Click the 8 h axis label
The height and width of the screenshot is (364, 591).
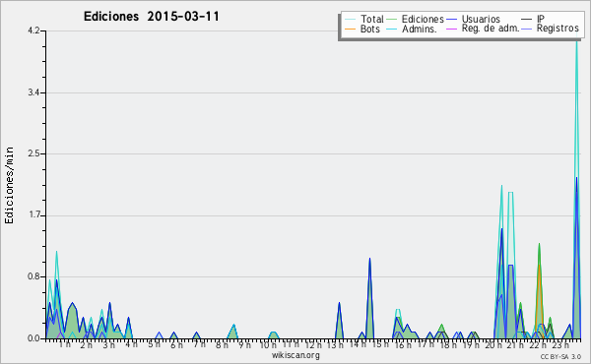[222, 344]
